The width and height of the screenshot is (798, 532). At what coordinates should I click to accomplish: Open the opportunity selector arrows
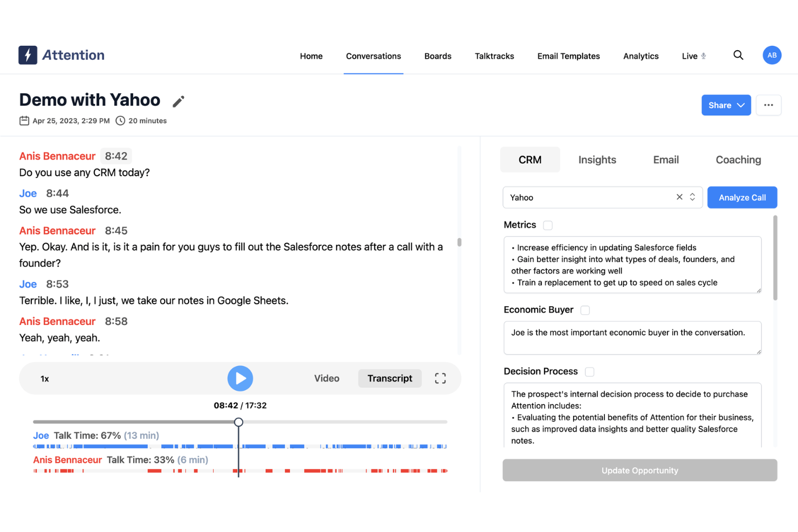point(692,197)
